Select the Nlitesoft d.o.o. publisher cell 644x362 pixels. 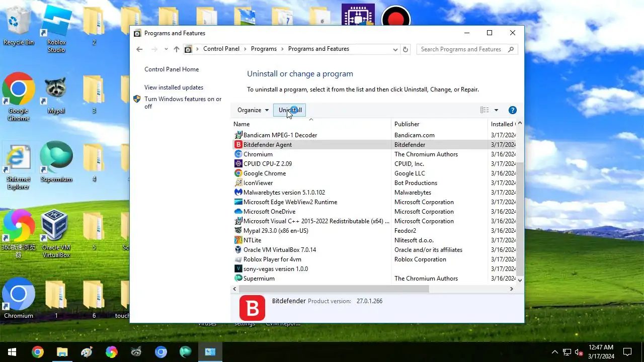(x=414, y=240)
